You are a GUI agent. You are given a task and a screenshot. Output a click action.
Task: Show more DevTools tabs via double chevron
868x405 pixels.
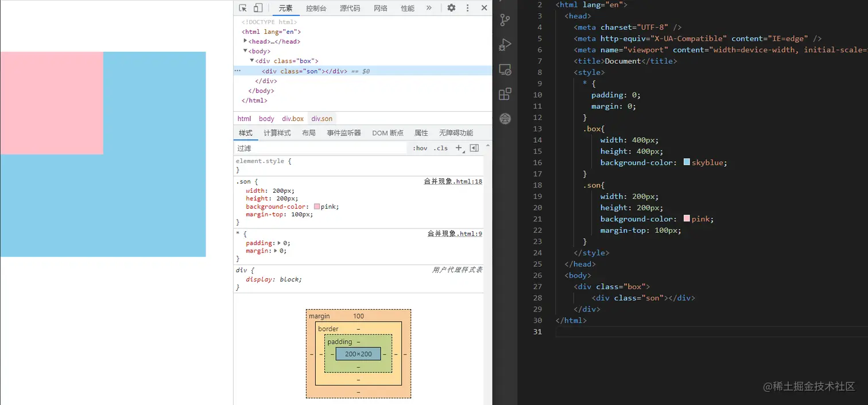[429, 8]
